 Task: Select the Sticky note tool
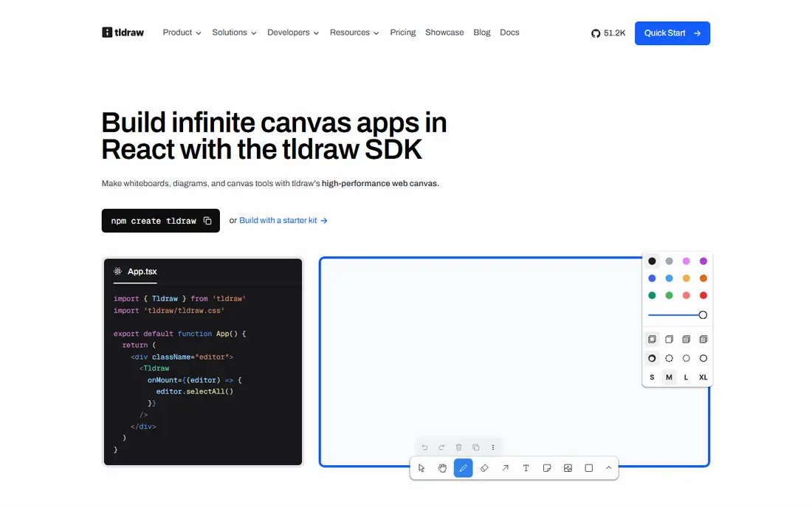(x=547, y=468)
